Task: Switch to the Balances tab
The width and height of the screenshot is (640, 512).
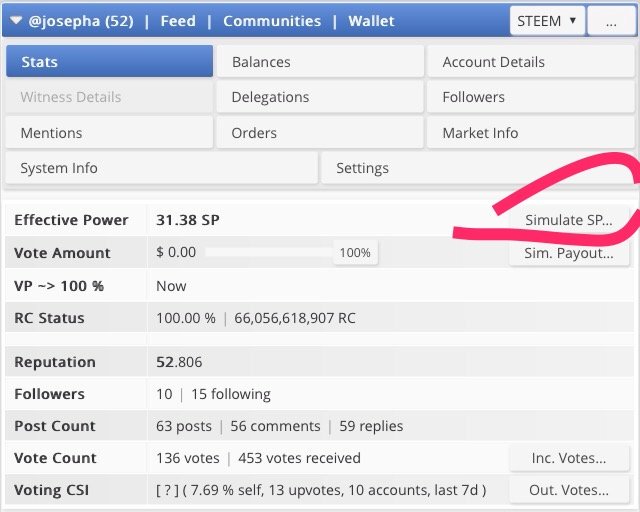Action: (320, 62)
